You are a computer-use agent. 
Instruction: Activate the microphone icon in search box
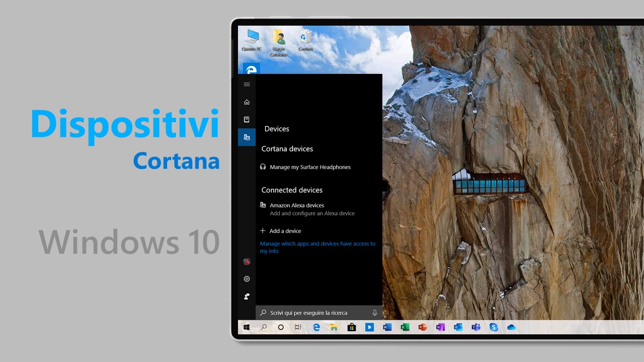pos(374,313)
